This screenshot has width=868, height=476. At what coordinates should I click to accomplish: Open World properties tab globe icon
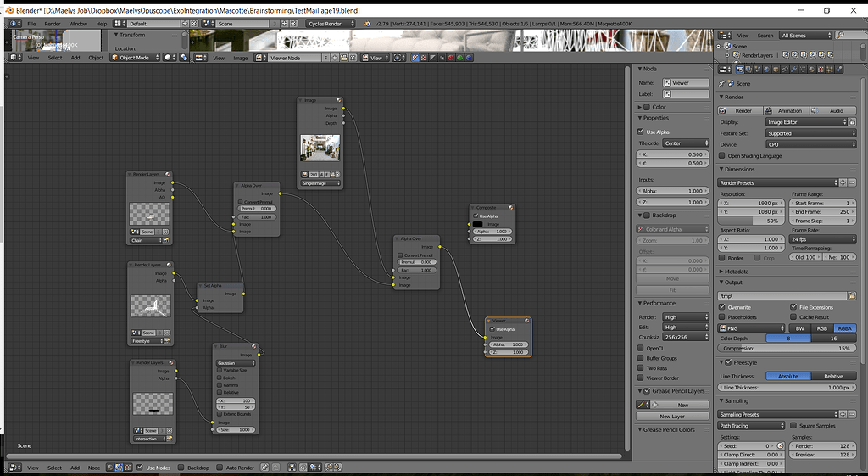click(766, 70)
